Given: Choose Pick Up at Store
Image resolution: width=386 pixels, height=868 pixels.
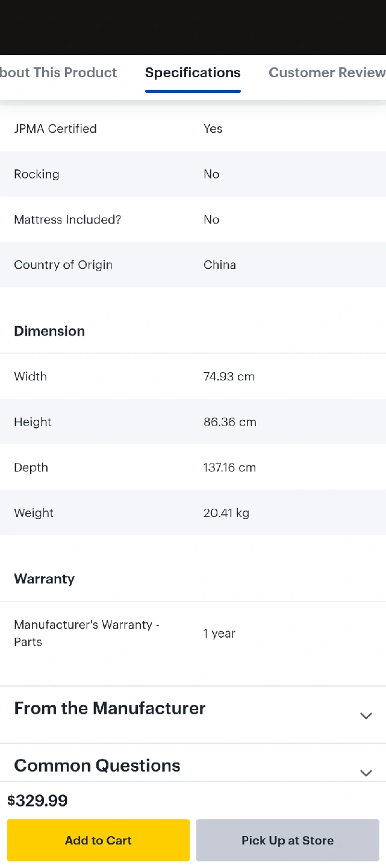Looking at the screenshot, I should click(x=287, y=840).
